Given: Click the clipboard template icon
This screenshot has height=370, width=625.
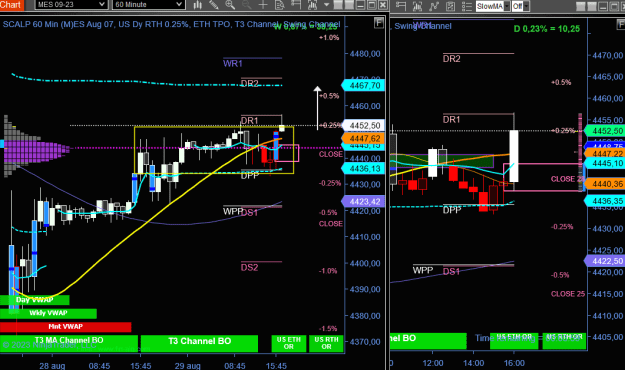Looking at the screenshot, I should [450, 6].
